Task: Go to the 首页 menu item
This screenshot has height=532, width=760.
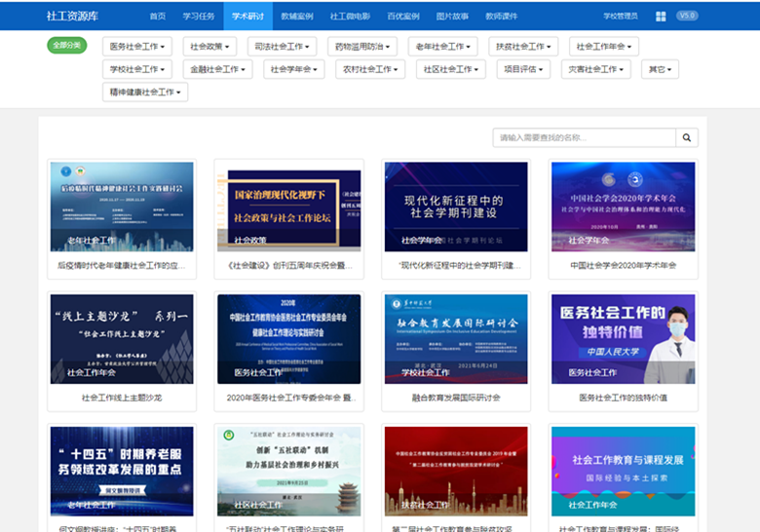Action: (158, 17)
